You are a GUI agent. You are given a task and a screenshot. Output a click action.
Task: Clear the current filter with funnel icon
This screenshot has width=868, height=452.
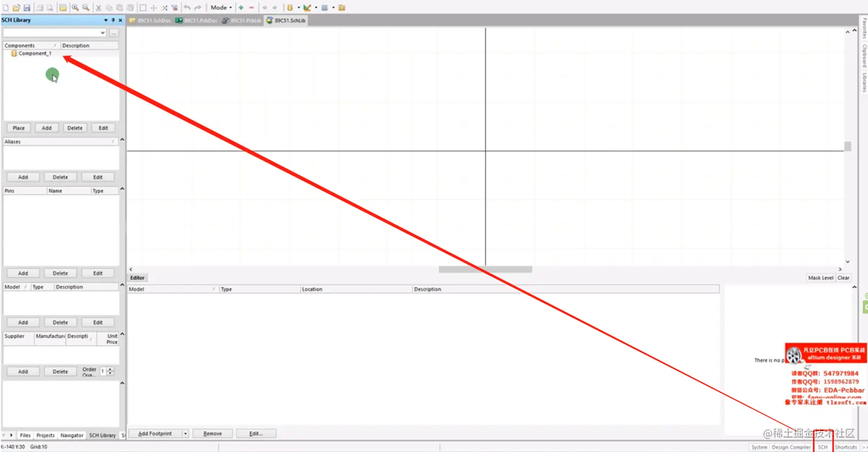click(175, 7)
